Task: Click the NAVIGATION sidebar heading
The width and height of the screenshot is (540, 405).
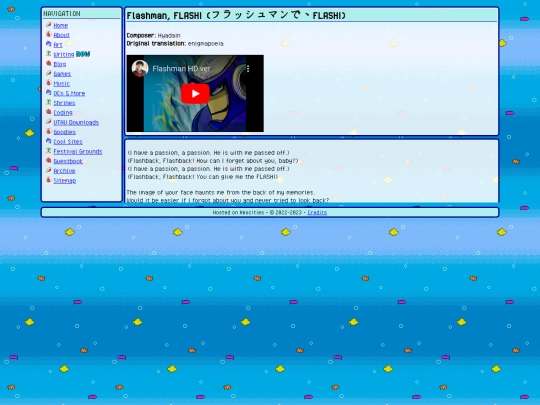Action: [62, 13]
